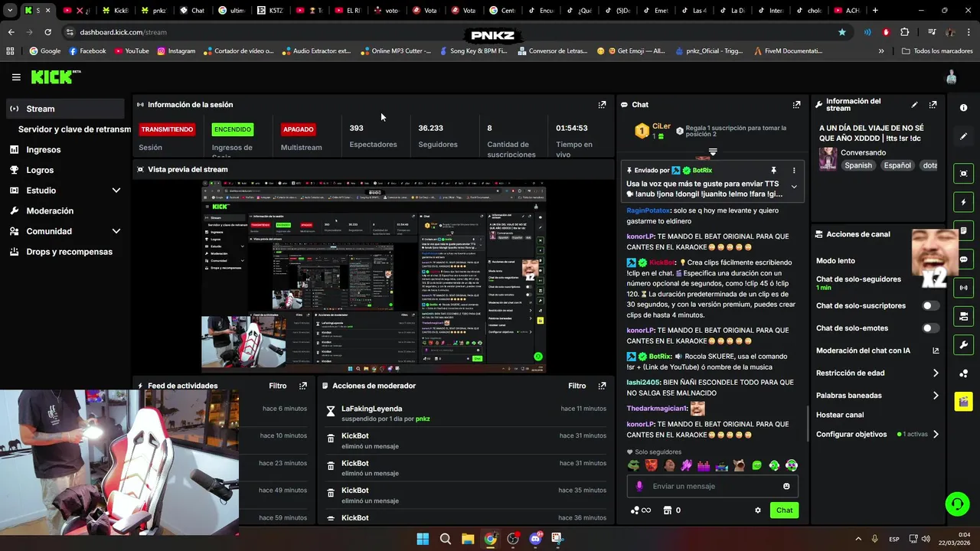Screen dimensions: 980x551
Task: Expand the pinned BotRix message chevron
Action: point(794,187)
